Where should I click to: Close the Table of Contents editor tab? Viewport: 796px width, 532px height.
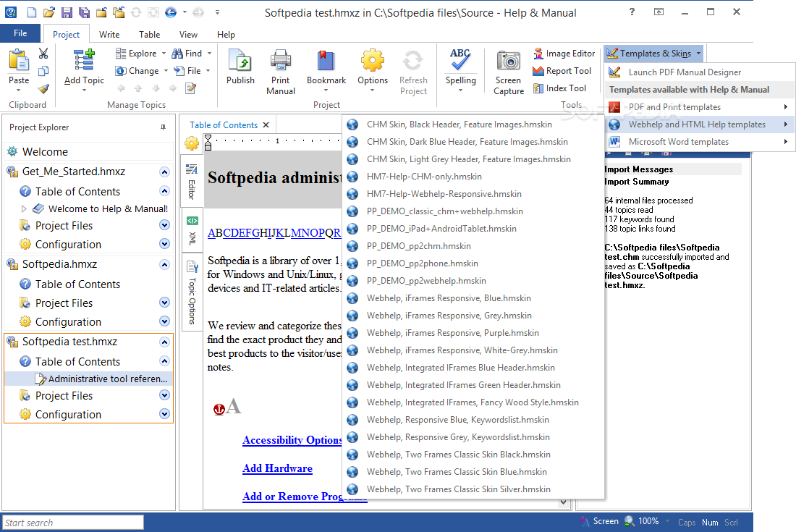(266, 125)
